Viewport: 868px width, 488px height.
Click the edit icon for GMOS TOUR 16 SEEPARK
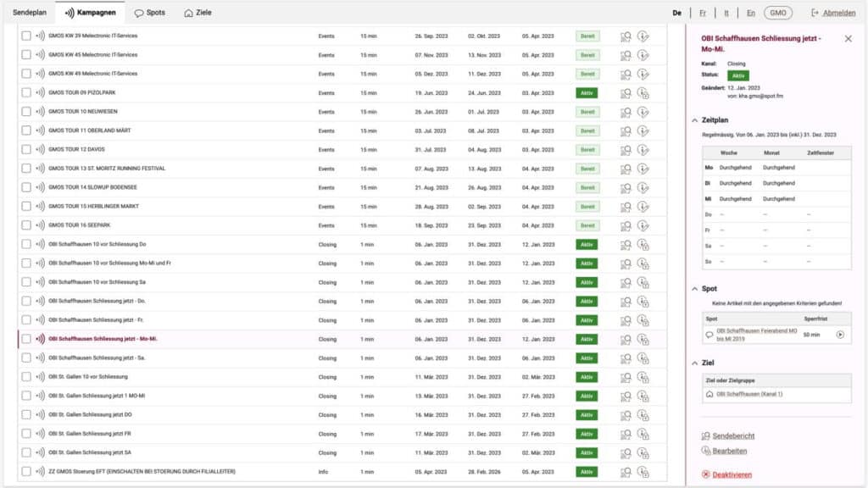(x=643, y=225)
